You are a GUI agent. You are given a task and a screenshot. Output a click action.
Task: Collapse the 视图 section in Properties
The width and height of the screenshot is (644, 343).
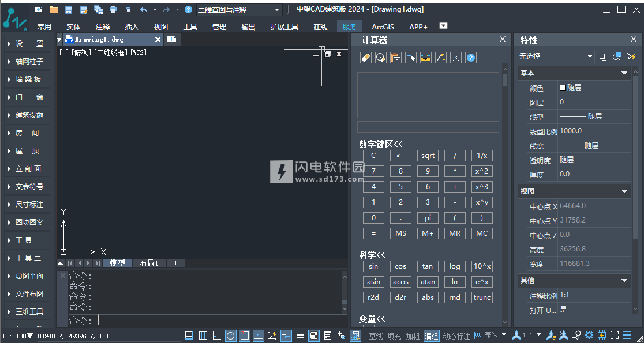[x=624, y=191]
